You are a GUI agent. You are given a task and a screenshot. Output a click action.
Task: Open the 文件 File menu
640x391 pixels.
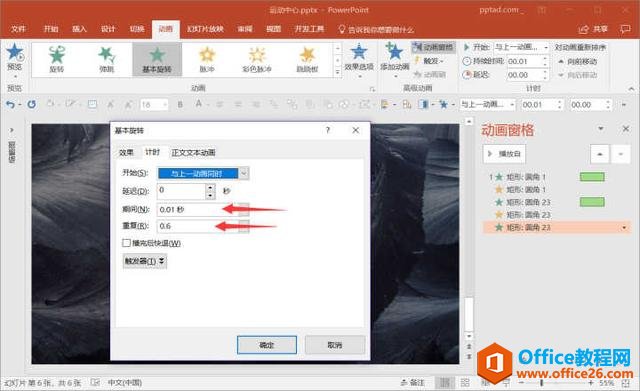point(18,29)
